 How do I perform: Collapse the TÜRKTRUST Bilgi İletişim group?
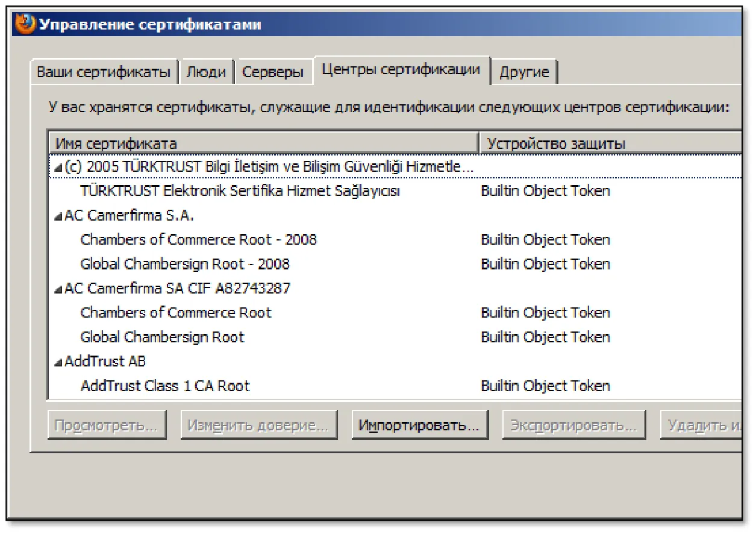pos(58,168)
